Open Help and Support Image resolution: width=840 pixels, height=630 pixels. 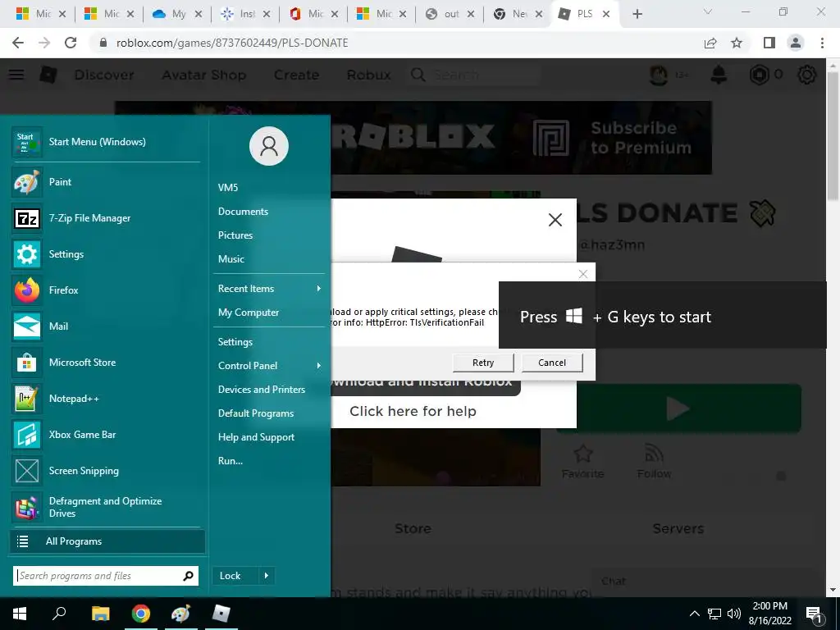point(256,437)
